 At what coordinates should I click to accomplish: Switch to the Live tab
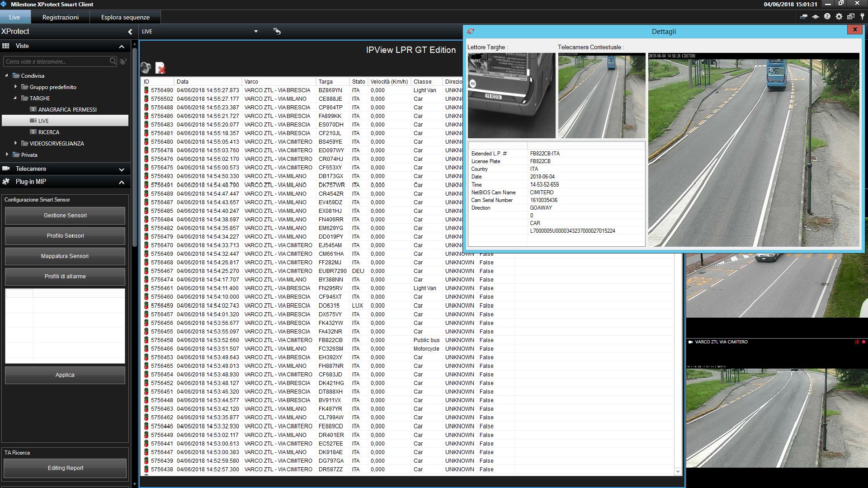pyautogui.click(x=14, y=17)
